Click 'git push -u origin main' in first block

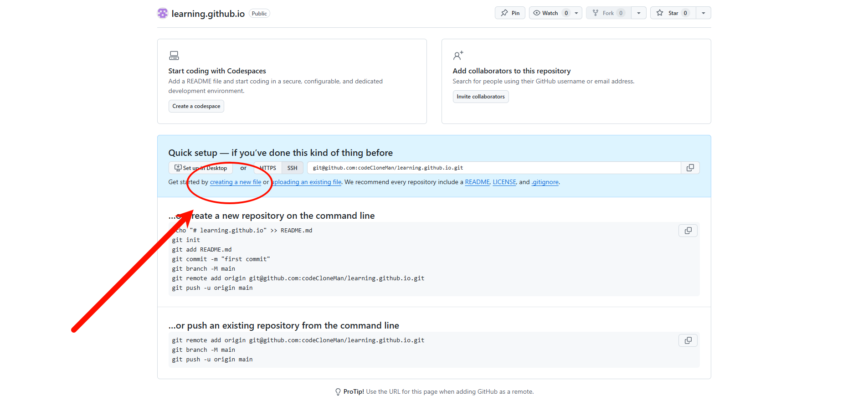[212, 288]
